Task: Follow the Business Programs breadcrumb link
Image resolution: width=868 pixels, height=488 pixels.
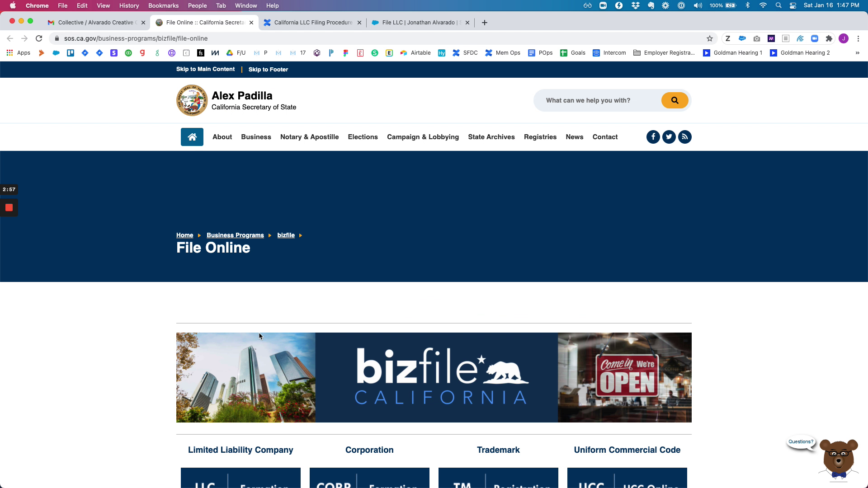Action: pos(235,235)
